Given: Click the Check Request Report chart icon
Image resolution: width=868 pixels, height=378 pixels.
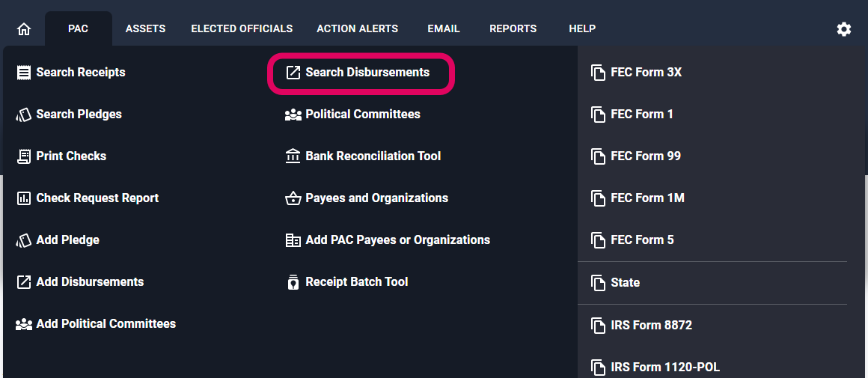Looking at the screenshot, I should pyautogui.click(x=24, y=198).
